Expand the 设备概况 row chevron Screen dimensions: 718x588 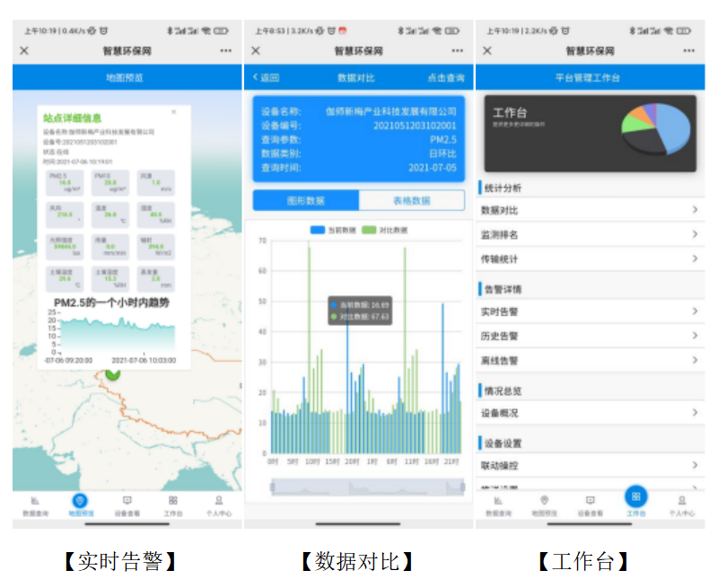click(x=695, y=413)
